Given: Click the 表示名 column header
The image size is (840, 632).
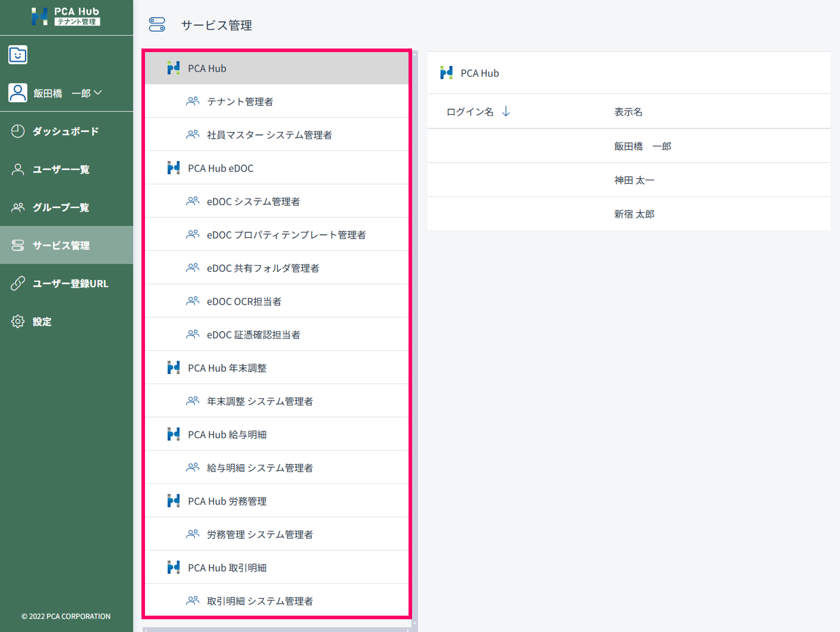Looking at the screenshot, I should click(628, 112).
